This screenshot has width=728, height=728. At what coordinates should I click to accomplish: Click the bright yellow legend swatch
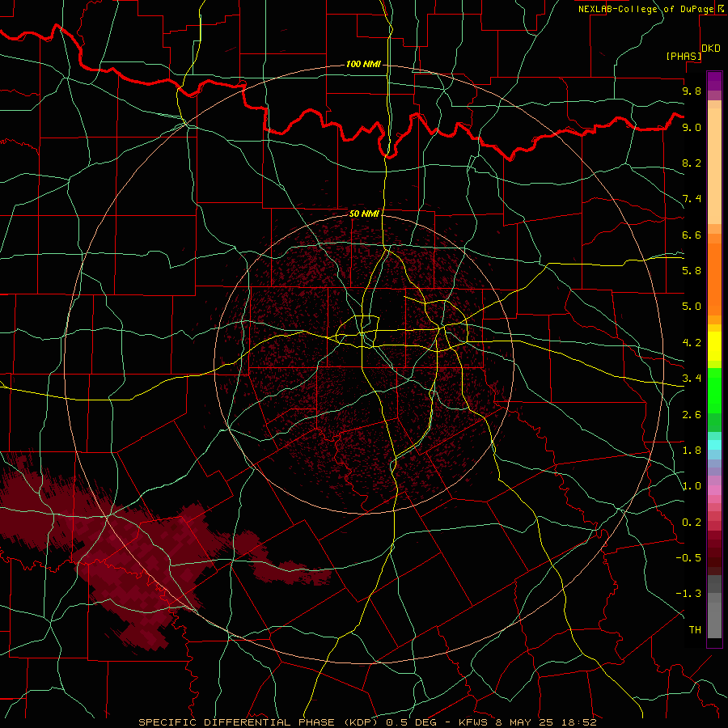point(714,346)
